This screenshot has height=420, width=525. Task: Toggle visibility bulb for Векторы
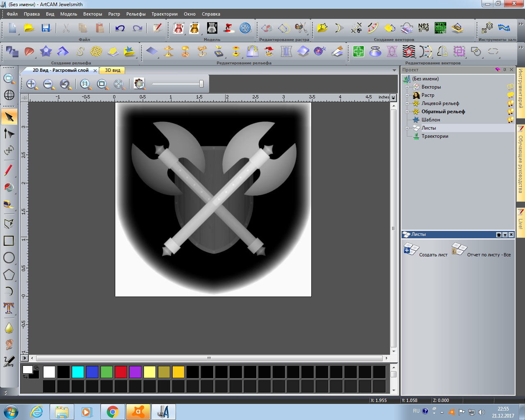point(511,87)
